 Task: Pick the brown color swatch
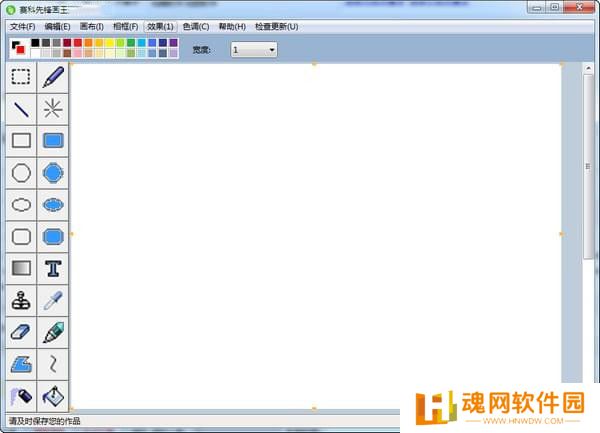click(x=67, y=53)
